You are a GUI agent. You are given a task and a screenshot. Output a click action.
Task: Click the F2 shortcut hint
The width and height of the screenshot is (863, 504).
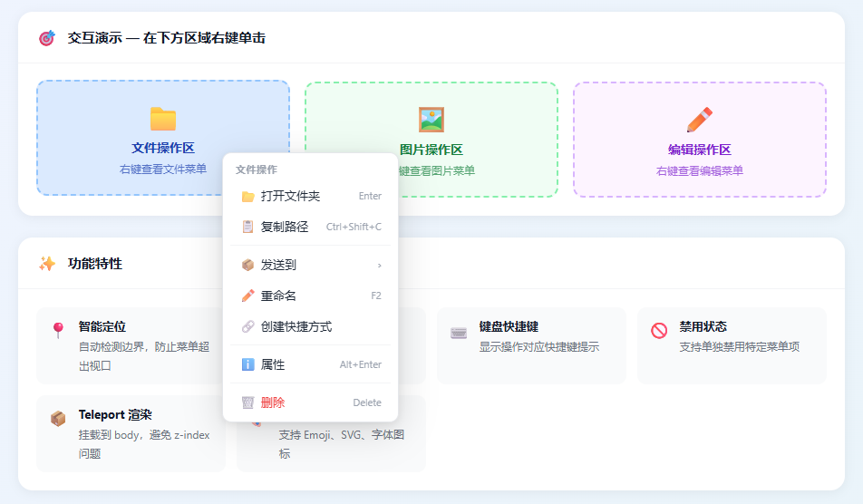click(x=376, y=296)
